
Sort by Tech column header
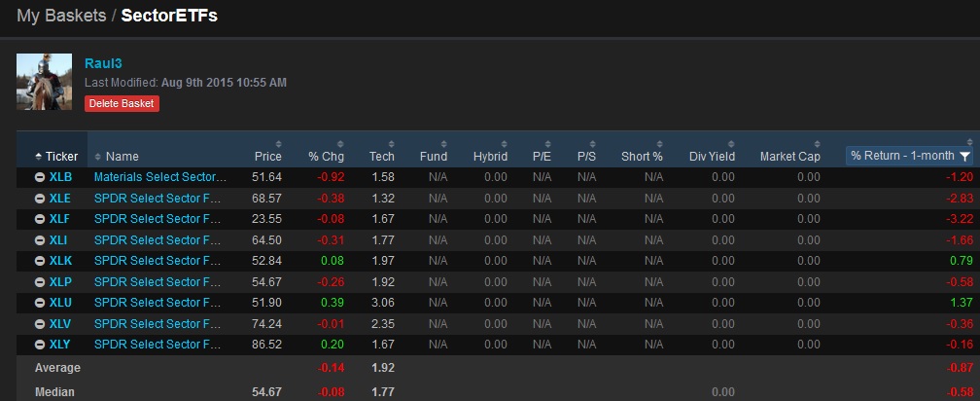click(x=381, y=157)
